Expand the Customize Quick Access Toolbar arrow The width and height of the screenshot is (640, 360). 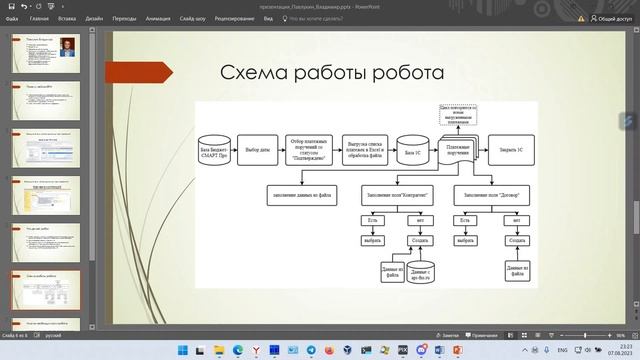click(62, 7)
